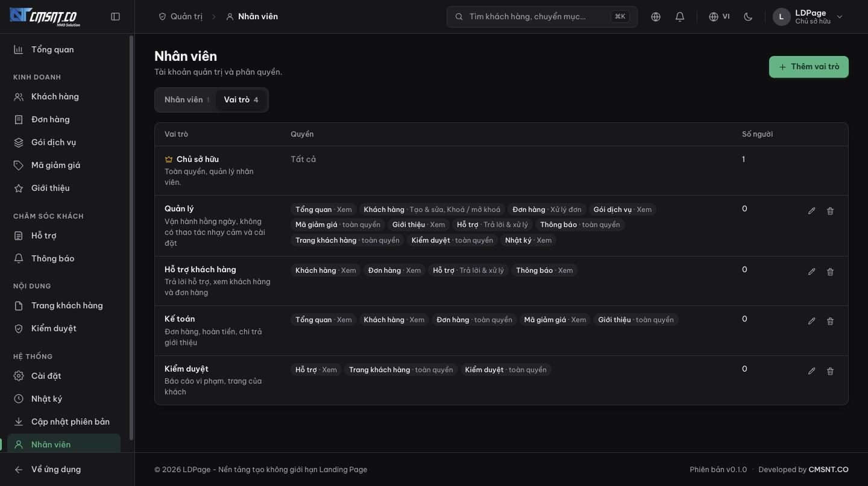The height and width of the screenshot is (486, 868).
Task: Open Giới thiệu in sidebar
Action: [64, 188]
